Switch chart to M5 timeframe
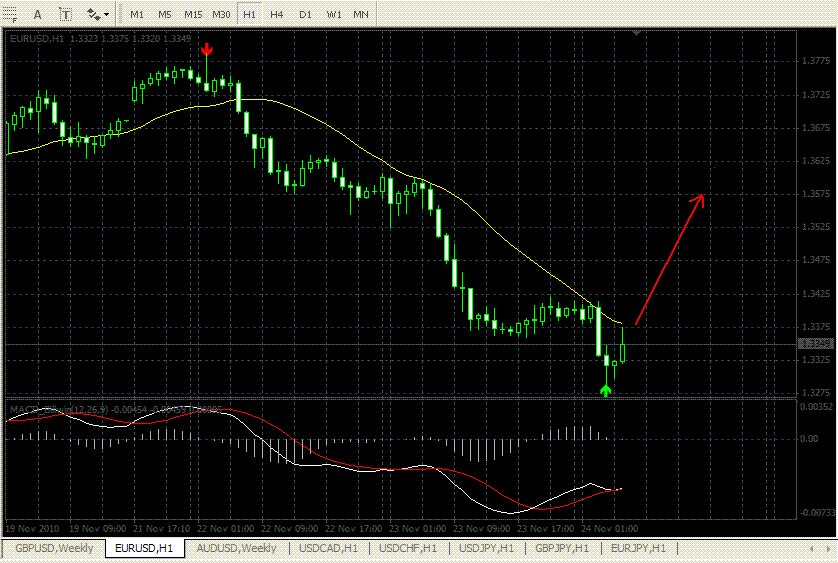This screenshot has width=838, height=563. 165,14
